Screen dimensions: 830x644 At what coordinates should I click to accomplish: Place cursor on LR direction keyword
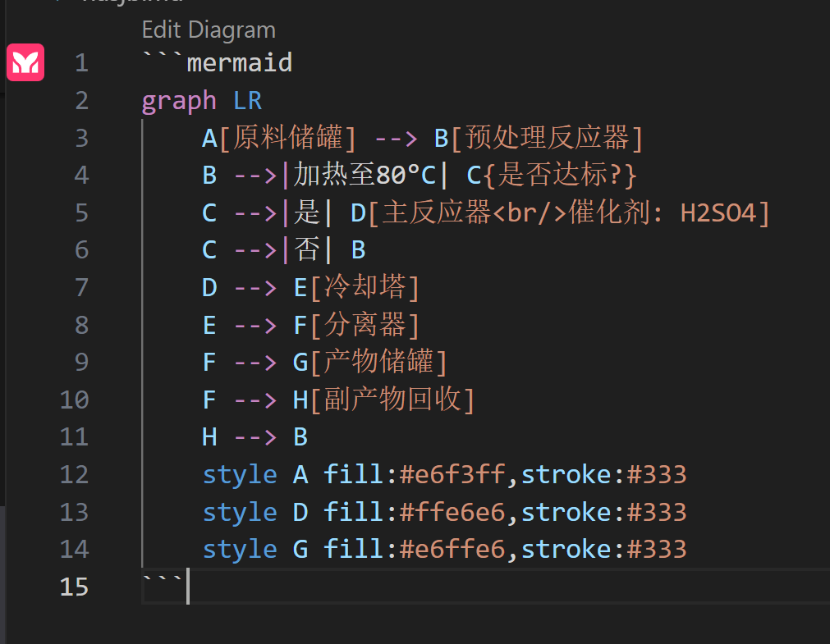point(248,101)
